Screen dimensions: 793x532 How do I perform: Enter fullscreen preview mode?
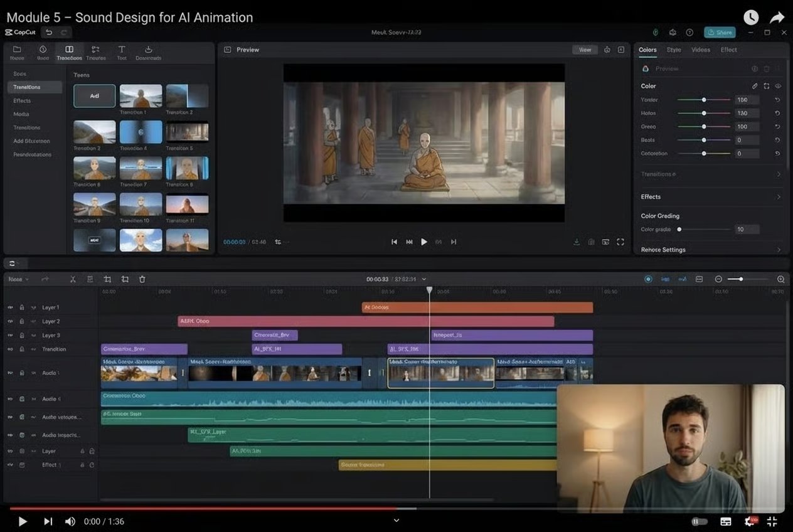click(x=620, y=242)
